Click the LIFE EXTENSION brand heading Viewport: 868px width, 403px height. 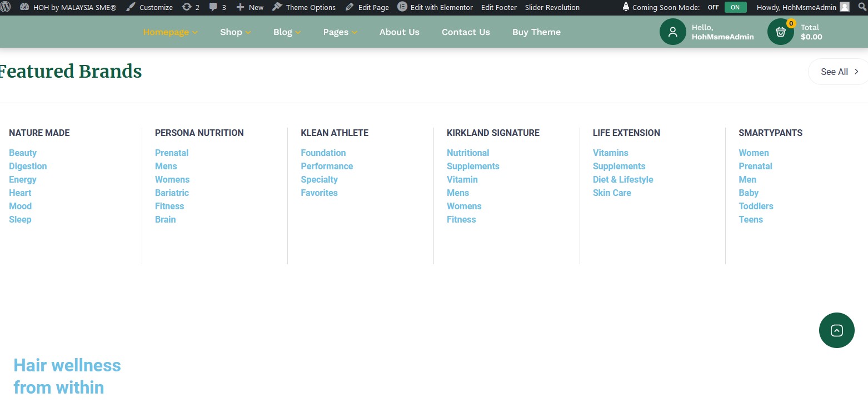pos(626,133)
